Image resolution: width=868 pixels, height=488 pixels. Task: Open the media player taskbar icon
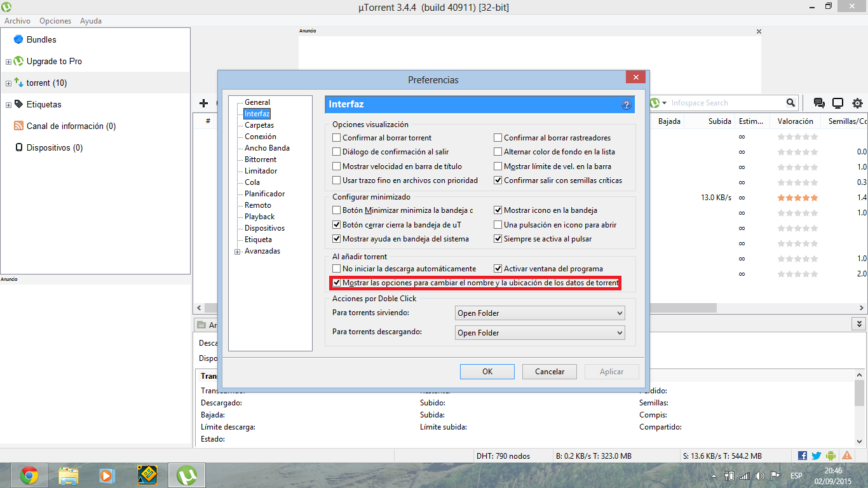click(x=107, y=475)
